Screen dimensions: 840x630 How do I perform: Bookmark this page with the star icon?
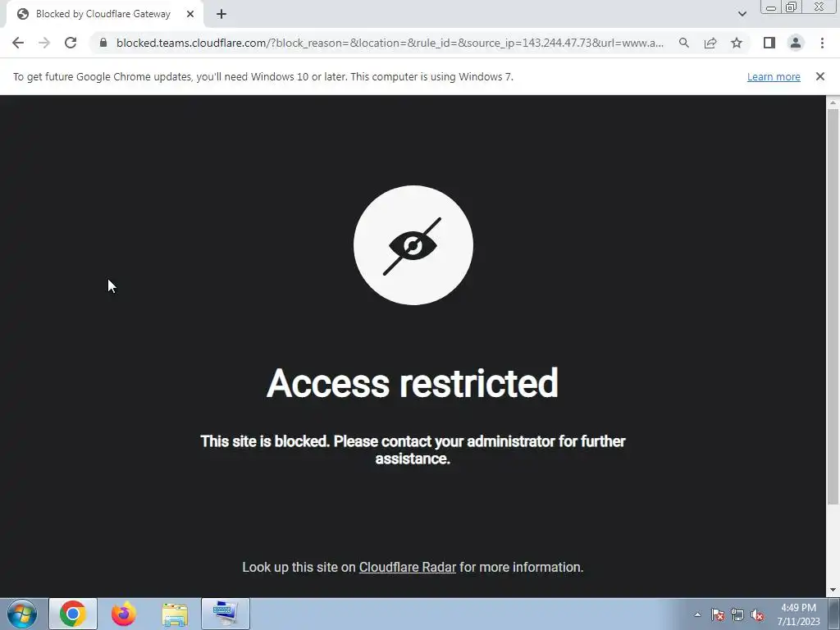coord(737,43)
